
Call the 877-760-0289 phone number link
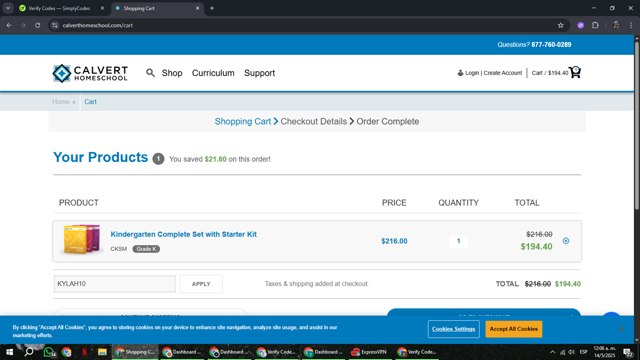(551, 44)
